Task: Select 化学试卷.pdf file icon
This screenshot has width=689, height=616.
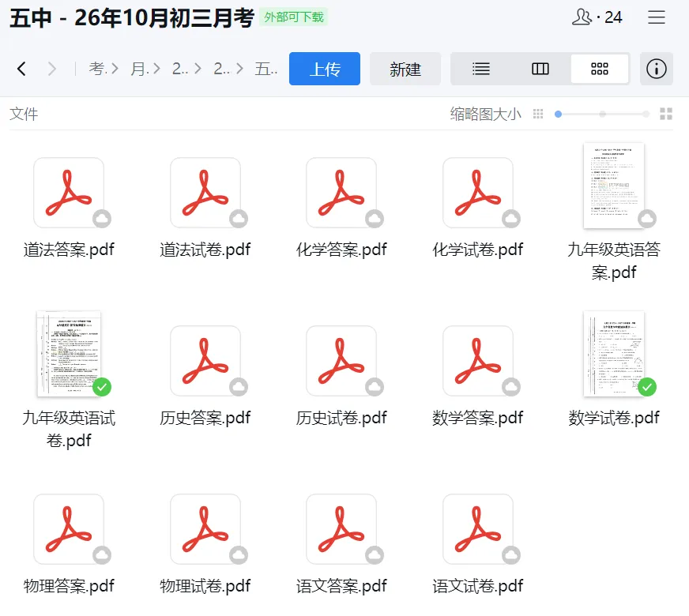Action: (x=478, y=193)
